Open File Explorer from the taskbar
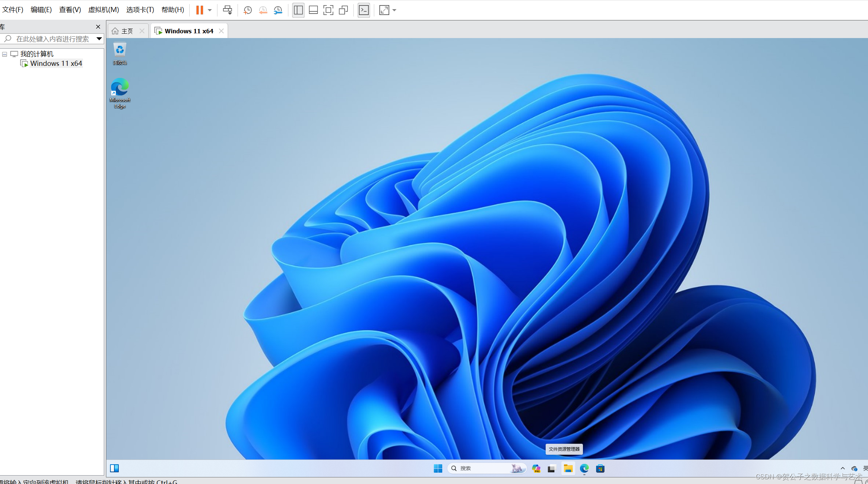 click(568, 469)
